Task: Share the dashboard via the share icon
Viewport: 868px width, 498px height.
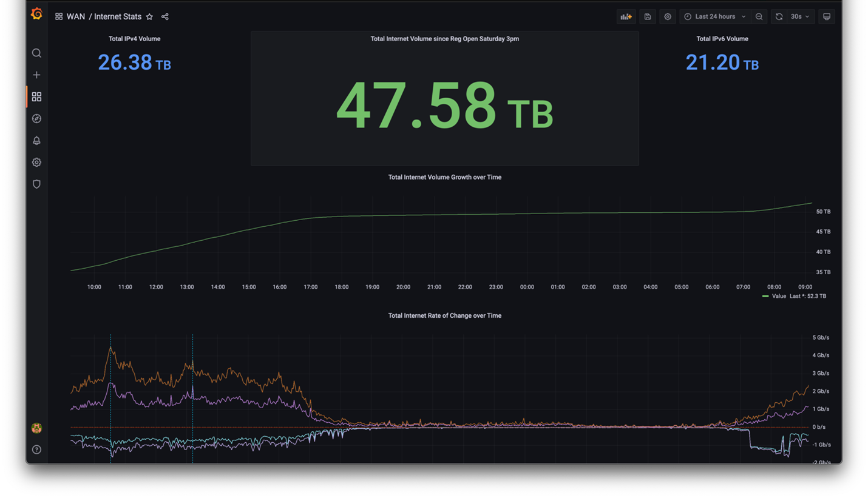Action: 164,16
